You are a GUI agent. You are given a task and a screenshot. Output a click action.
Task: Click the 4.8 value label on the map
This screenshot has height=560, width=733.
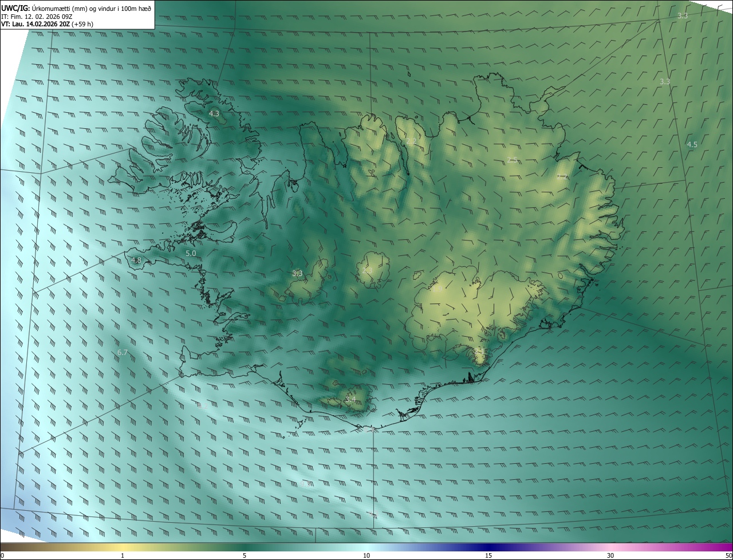click(136, 261)
